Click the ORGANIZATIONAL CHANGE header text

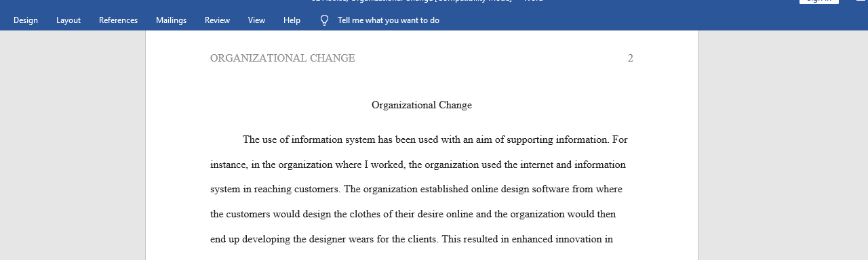click(x=283, y=58)
